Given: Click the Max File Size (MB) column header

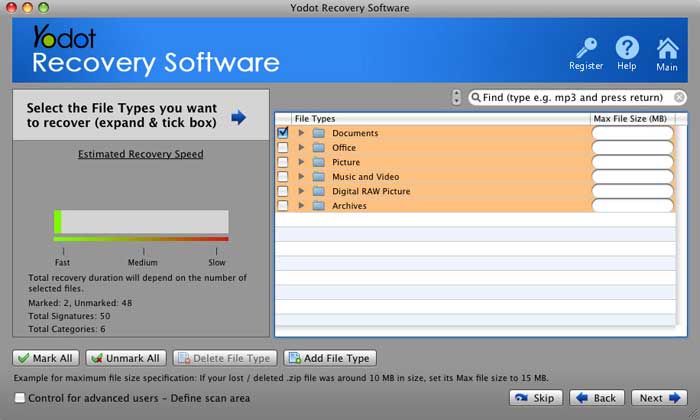Looking at the screenshot, I should [x=632, y=119].
